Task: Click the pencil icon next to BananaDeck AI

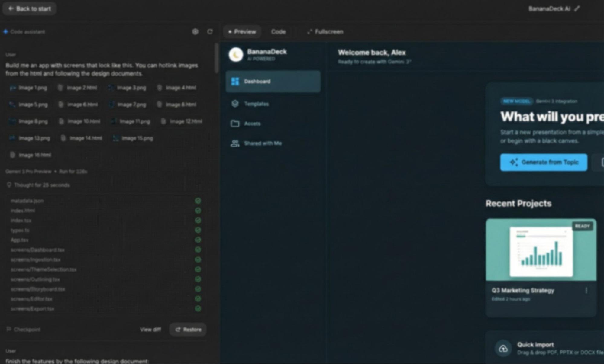Action: point(577,9)
